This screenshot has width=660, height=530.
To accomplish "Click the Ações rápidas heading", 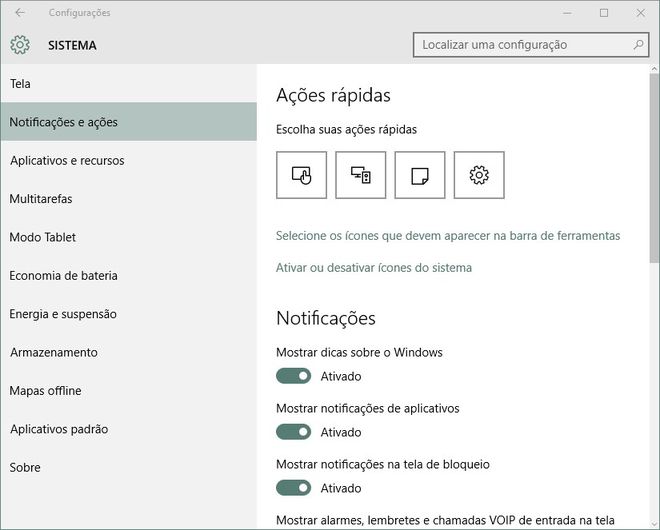I will tap(333, 95).
